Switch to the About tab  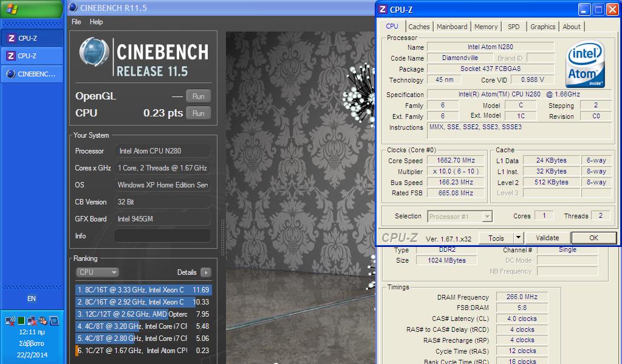point(571,27)
